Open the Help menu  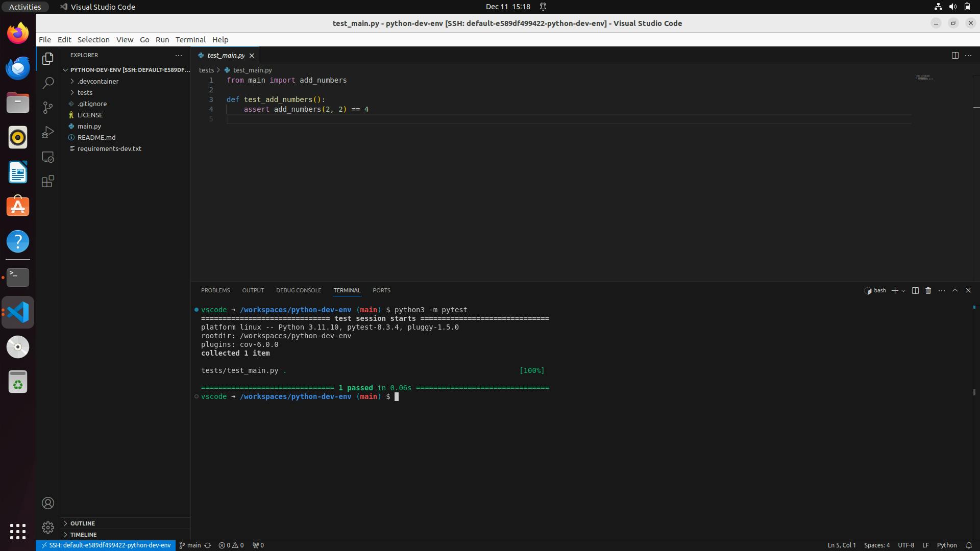tap(220, 39)
